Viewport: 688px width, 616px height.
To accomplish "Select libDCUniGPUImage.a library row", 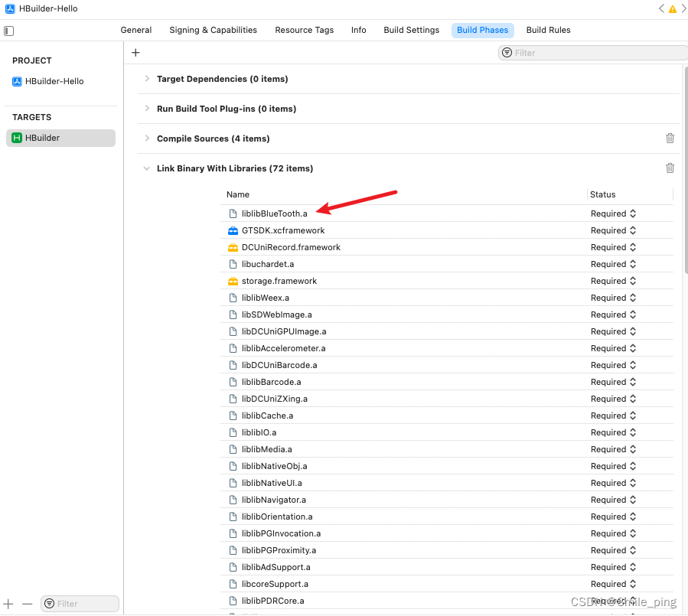I will coord(447,331).
